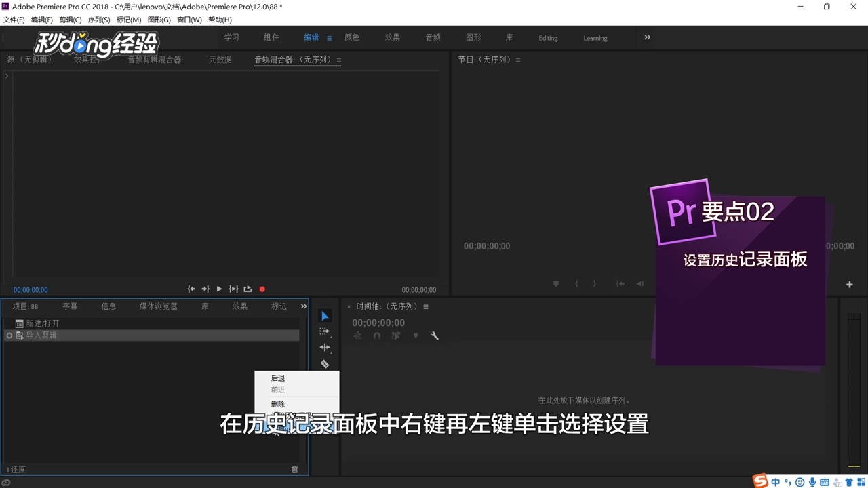The height and width of the screenshot is (488, 868).
Task: Switch to the Learning workspace
Action: click(x=595, y=38)
